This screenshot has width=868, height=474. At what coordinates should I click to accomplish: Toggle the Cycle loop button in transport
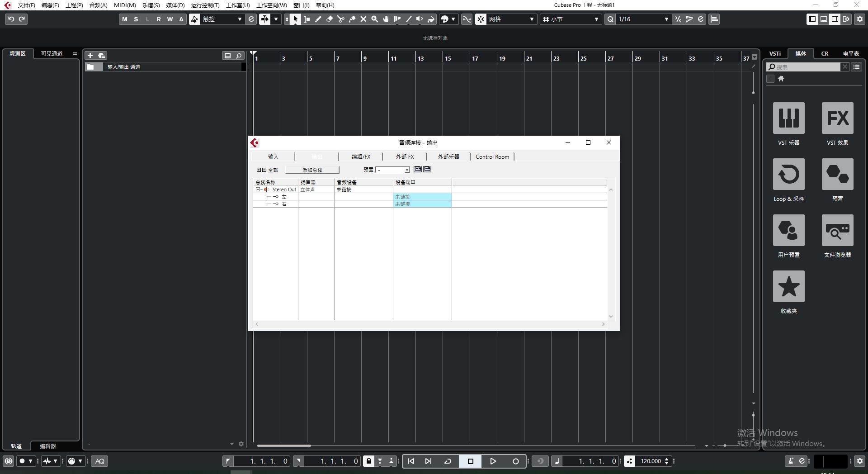click(x=448, y=461)
